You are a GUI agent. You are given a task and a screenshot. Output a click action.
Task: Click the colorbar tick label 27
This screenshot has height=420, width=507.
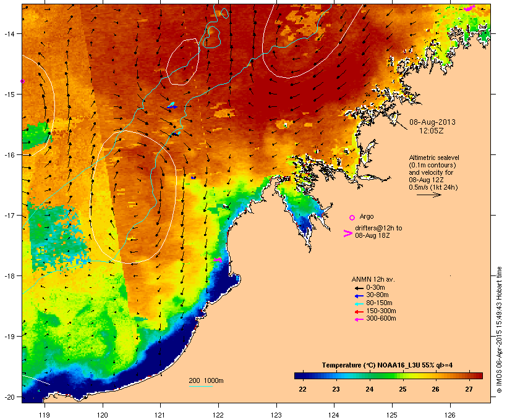click(x=469, y=389)
